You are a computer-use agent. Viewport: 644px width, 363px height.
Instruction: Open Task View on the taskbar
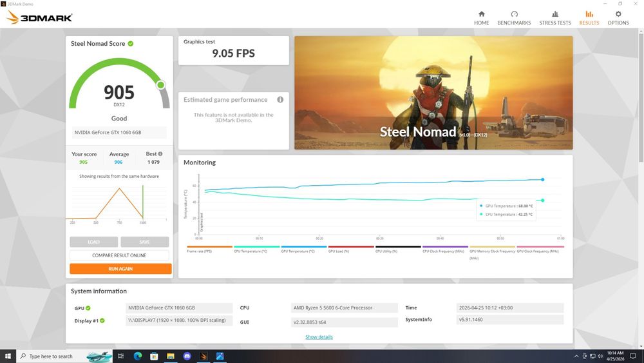coord(120,356)
